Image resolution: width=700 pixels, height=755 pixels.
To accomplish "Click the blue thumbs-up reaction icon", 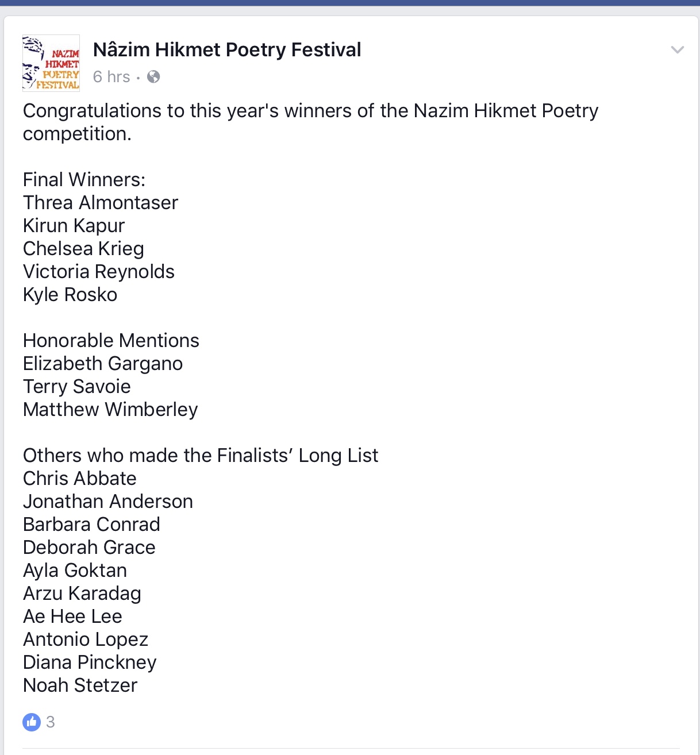I will (x=32, y=722).
